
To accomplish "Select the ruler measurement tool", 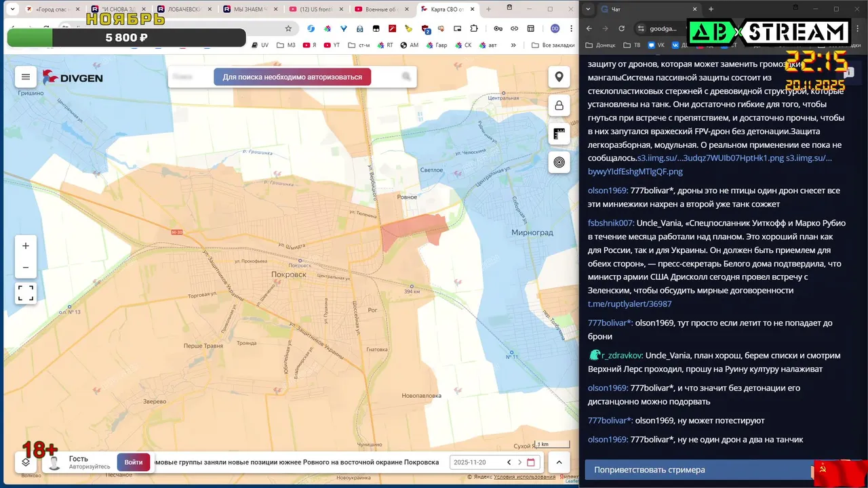I will 559,134.
